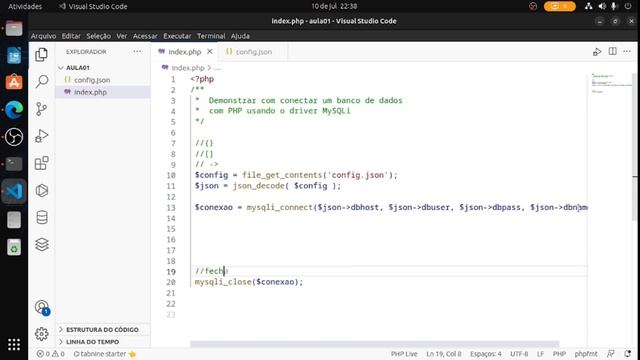The width and height of the screenshot is (640, 360).
Task: Change end of line sequence LF
Action: [x=540, y=354]
